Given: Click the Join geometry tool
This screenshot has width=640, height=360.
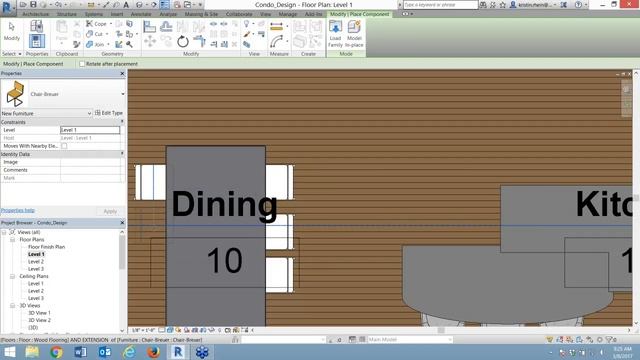Looking at the screenshot, I should coord(95,44).
